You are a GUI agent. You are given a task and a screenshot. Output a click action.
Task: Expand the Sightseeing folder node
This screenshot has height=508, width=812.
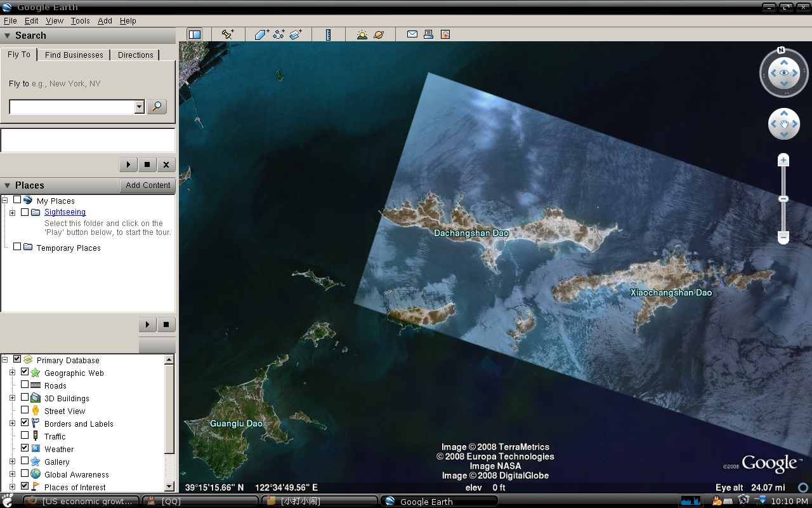click(12, 213)
